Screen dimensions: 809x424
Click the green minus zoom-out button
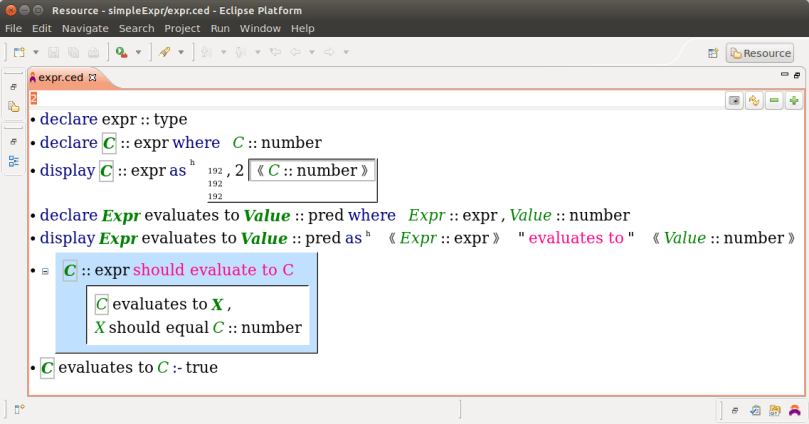tap(774, 100)
